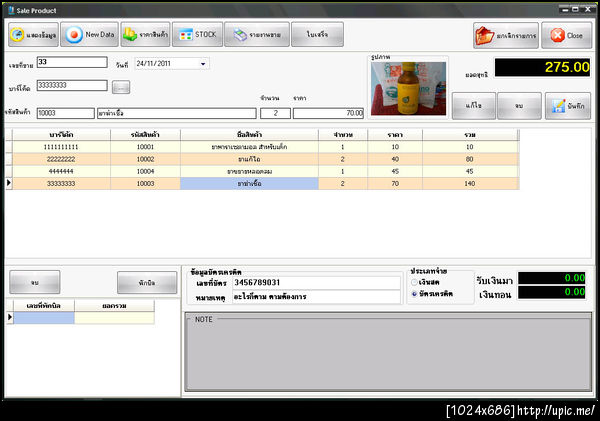Open the sales report button with cash register icon
The width and height of the screenshot is (600, 421).
coord(257,35)
